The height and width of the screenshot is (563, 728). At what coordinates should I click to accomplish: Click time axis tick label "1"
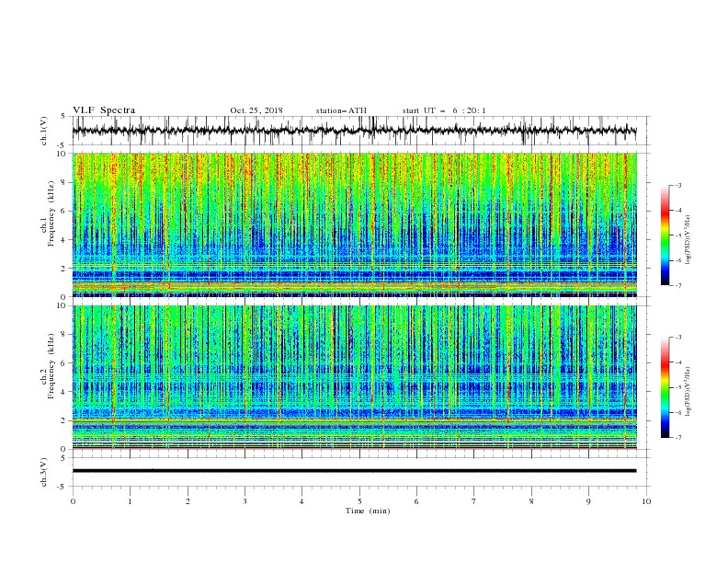(x=131, y=501)
